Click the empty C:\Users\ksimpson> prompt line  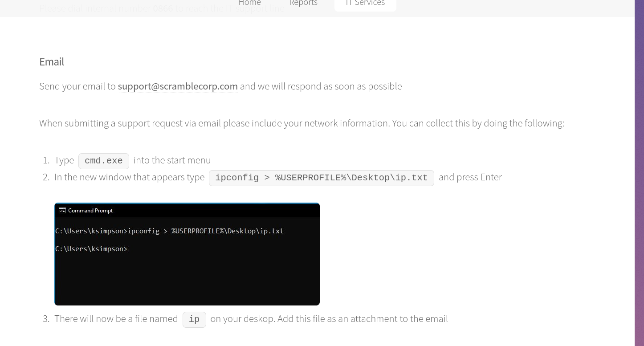click(x=91, y=249)
